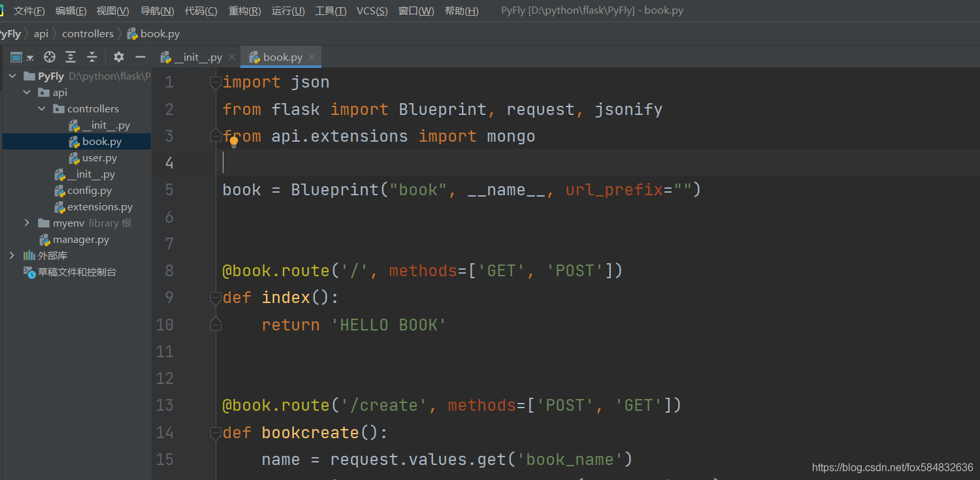Click the book.py icon in the breadcrumb
The image size is (980, 480).
[132, 34]
